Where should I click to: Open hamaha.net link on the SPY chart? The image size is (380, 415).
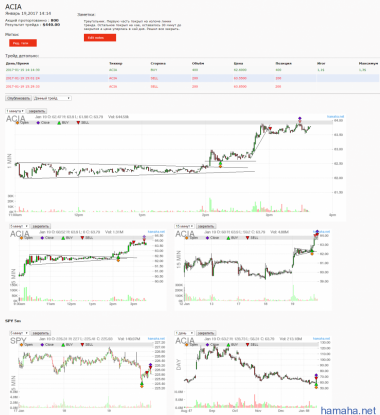[156, 339]
